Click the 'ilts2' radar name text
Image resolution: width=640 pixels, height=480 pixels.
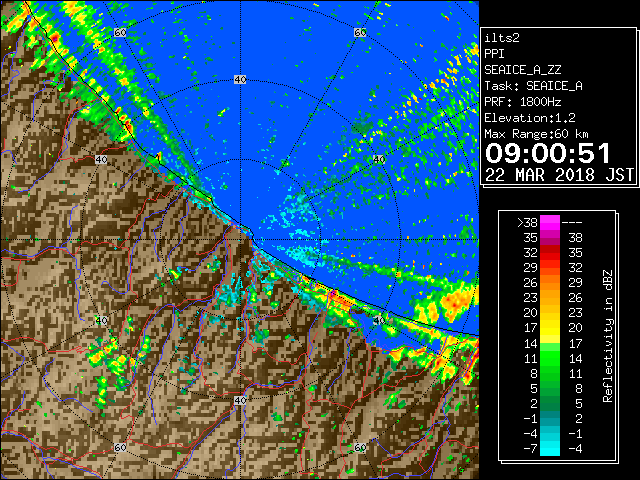click(x=502, y=38)
